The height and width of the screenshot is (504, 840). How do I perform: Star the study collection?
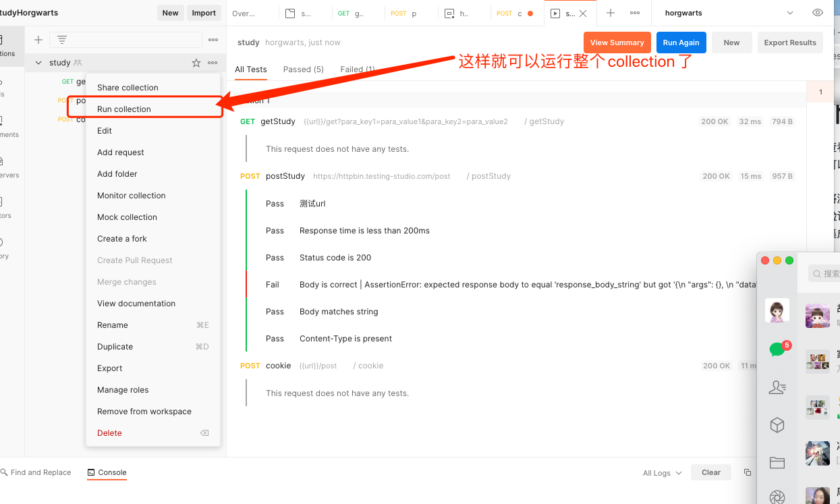pyautogui.click(x=196, y=63)
